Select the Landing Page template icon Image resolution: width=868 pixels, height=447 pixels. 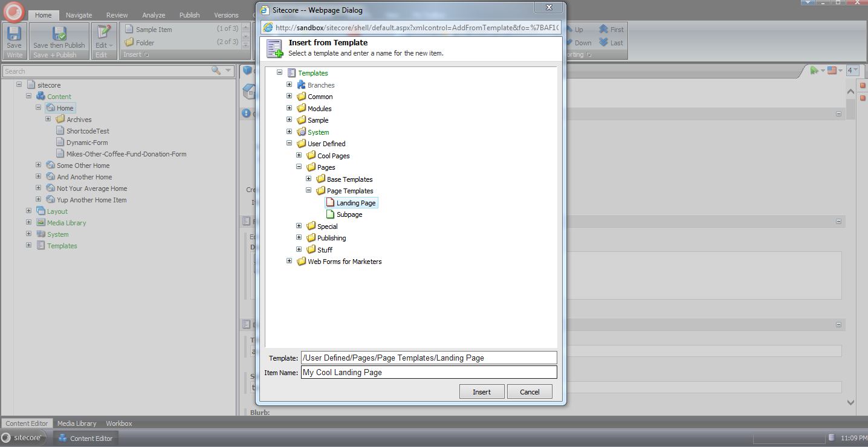[x=330, y=203]
